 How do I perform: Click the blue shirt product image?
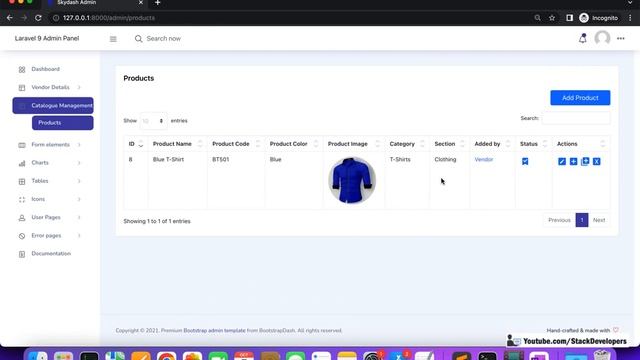(352, 180)
